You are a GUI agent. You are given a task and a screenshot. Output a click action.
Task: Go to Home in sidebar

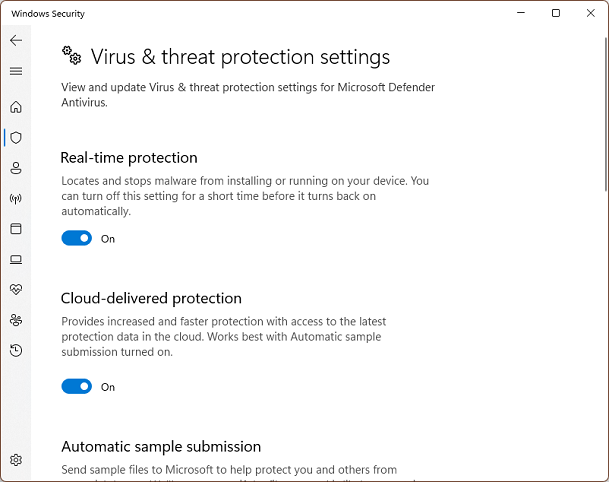click(x=16, y=107)
